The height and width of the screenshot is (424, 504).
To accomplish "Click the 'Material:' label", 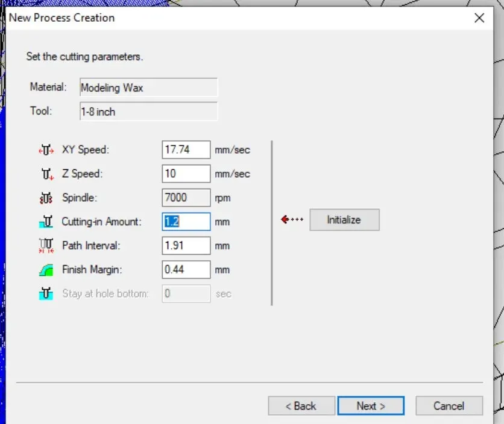I will pyautogui.click(x=48, y=87).
